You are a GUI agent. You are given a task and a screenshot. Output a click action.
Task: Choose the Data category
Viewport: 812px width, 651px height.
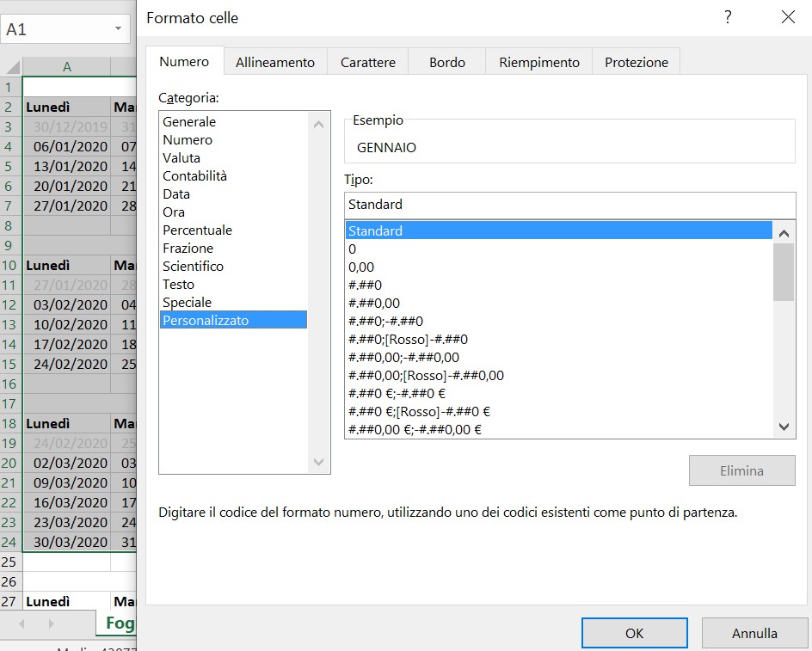176,194
